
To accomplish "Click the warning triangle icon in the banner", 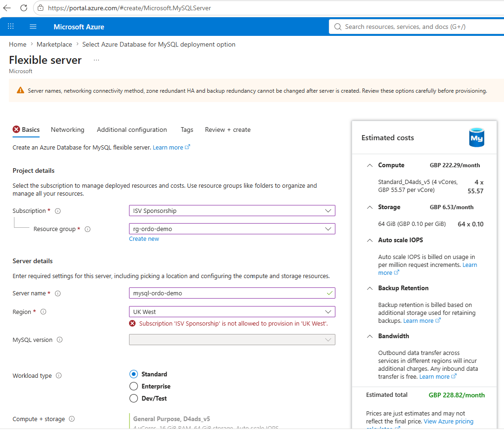I will click(x=20, y=90).
